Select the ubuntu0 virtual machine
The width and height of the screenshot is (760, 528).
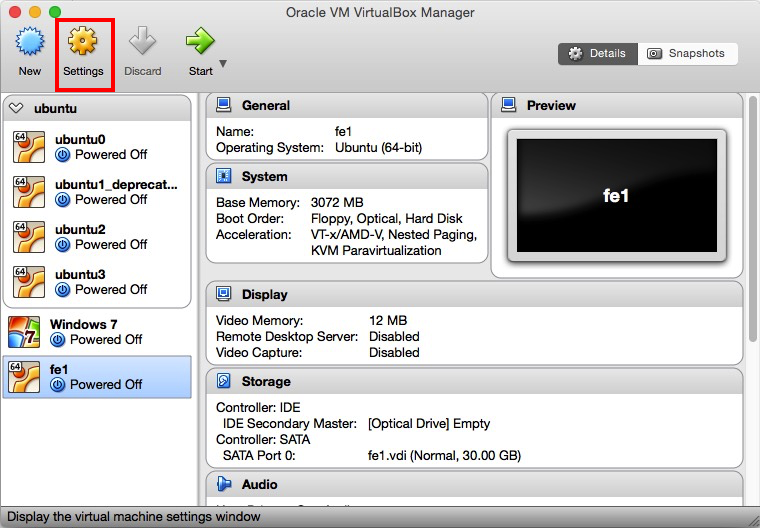100,147
